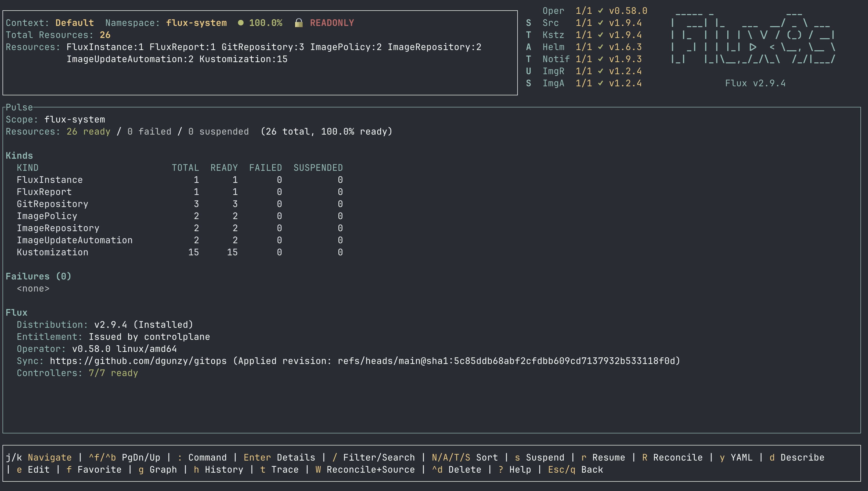The height and width of the screenshot is (491, 868).
Task: Click the PgDn/Up shortcut hint
Action: tap(125, 458)
